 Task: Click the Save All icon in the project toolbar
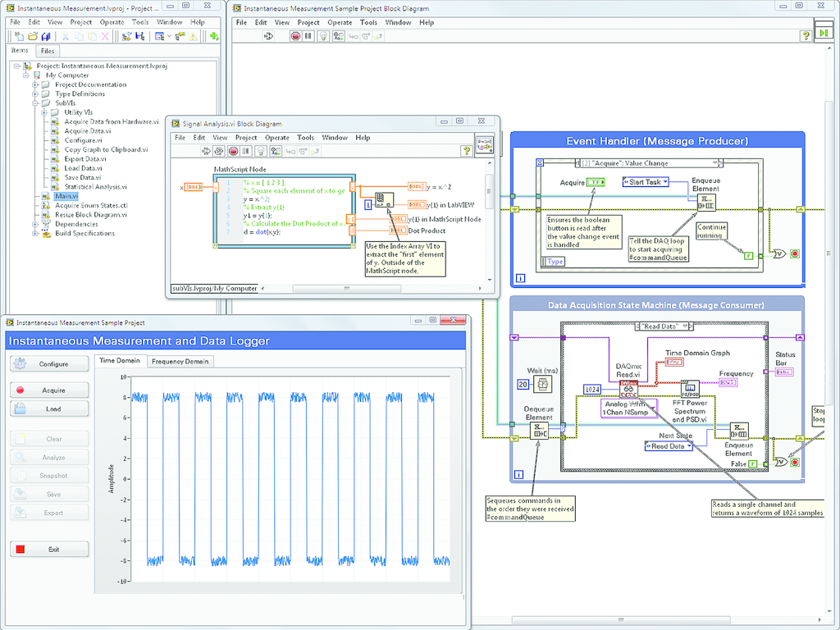tap(47, 36)
